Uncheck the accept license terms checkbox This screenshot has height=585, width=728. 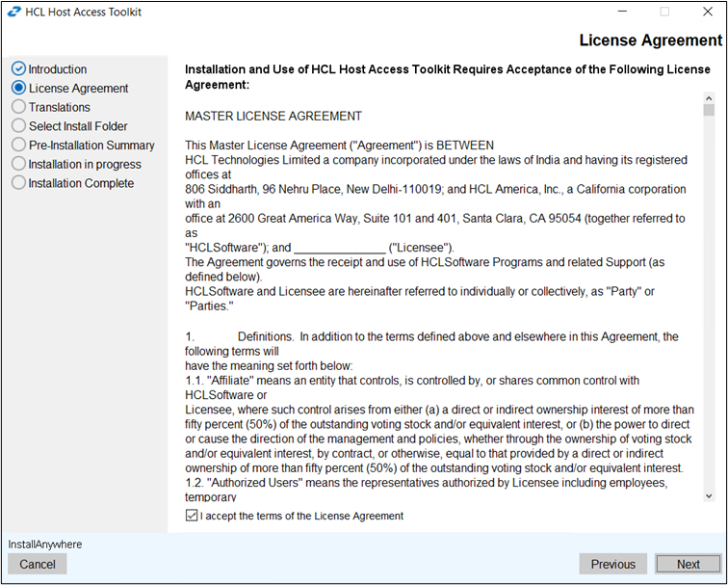[192, 516]
